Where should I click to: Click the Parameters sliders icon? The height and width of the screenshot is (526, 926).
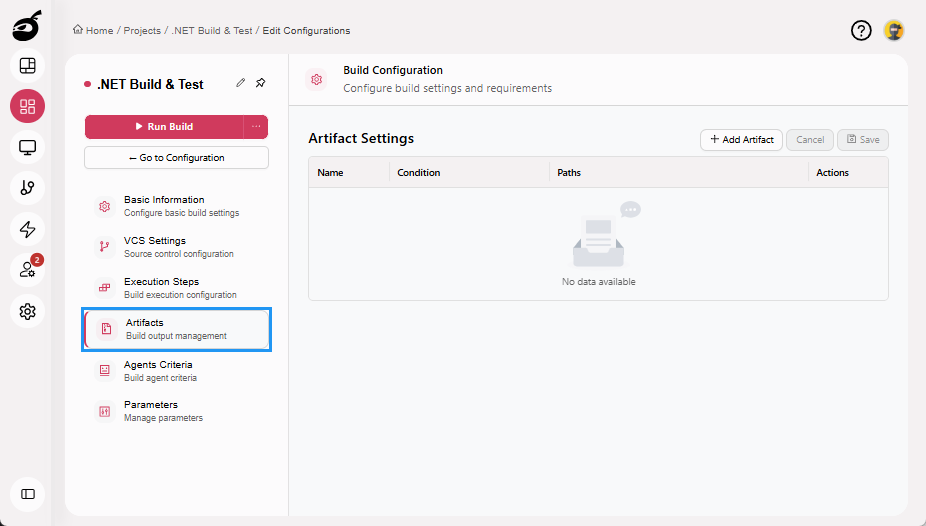coord(105,411)
